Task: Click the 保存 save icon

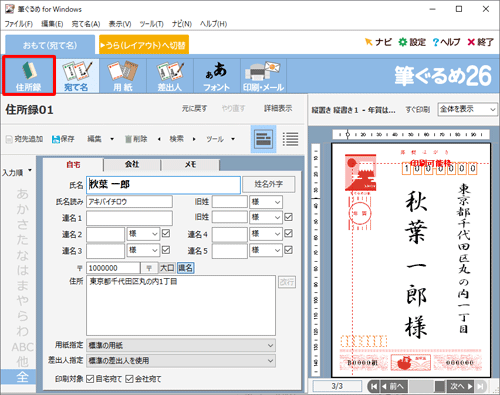Action: pyautogui.click(x=63, y=139)
